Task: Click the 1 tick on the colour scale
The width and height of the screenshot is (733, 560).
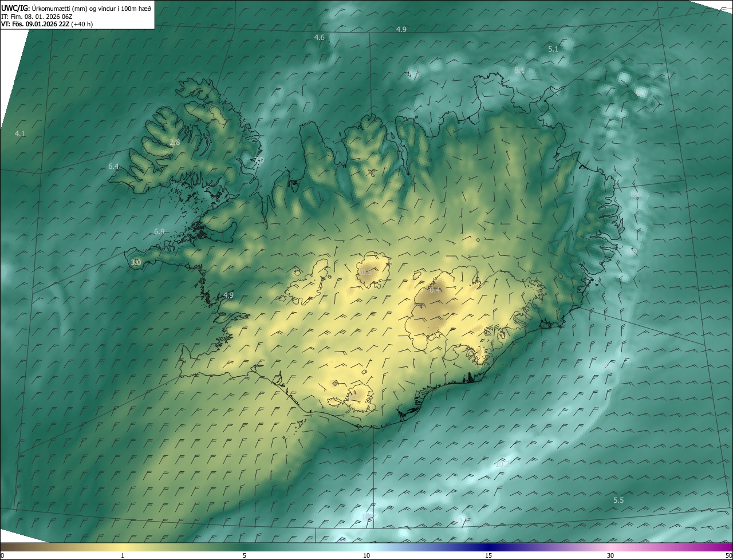Action: click(123, 556)
